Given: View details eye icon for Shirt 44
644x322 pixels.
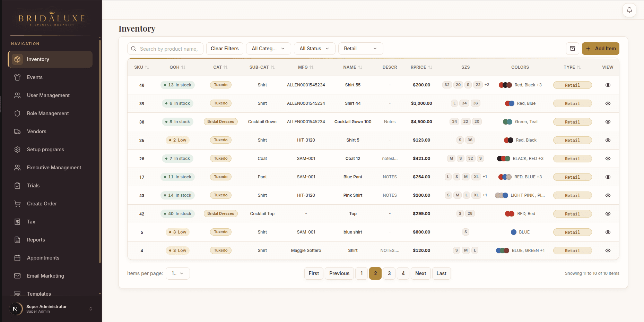Looking at the screenshot, I should [x=608, y=103].
